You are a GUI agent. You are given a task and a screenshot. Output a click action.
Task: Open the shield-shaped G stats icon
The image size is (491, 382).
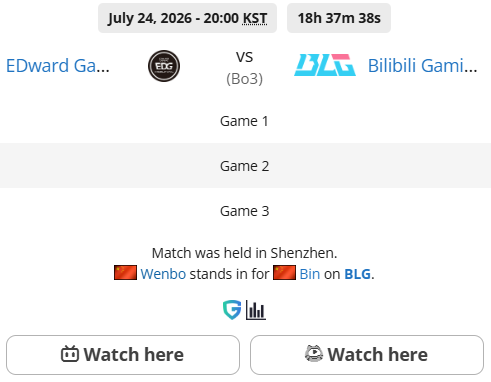pos(232,310)
